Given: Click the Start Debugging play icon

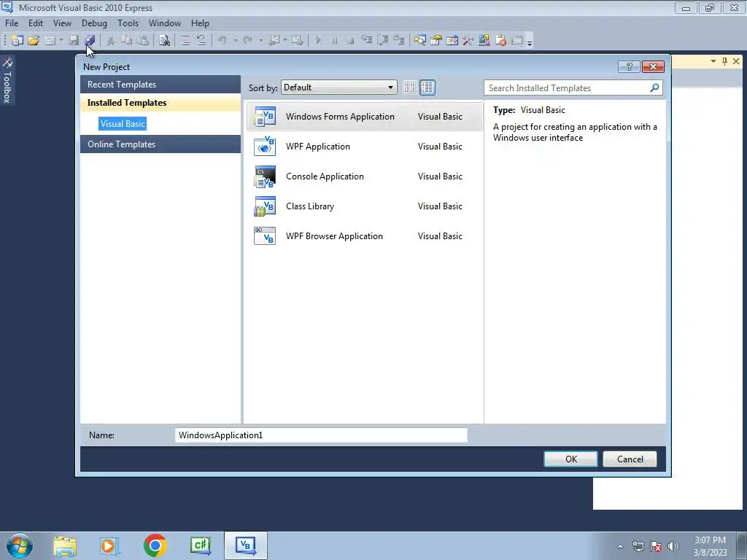Looking at the screenshot, I should (x=318, y=41).
